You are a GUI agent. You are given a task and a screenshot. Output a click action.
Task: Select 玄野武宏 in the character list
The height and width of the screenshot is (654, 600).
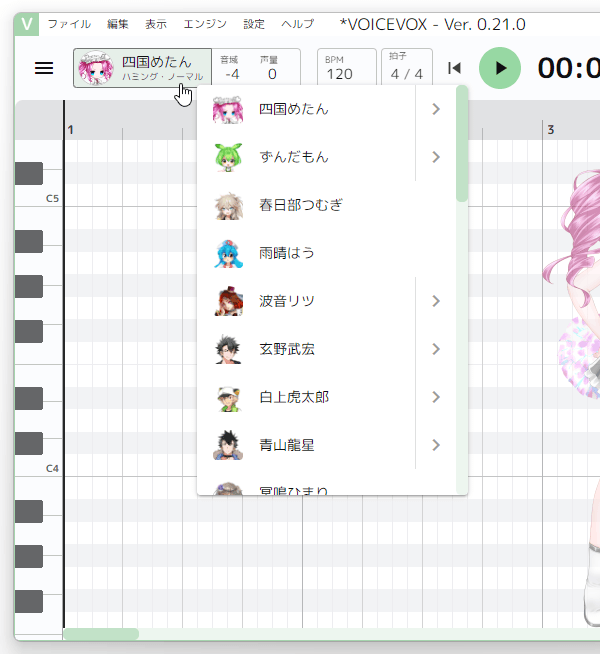306,349
